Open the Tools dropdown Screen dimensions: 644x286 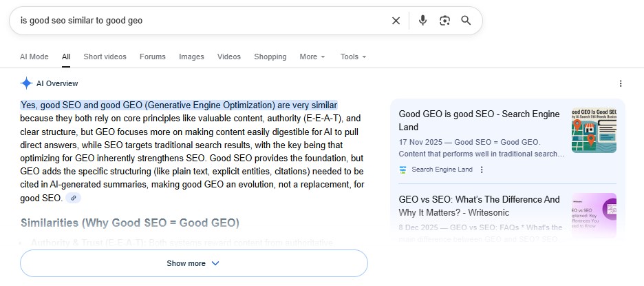coord(353,57)
